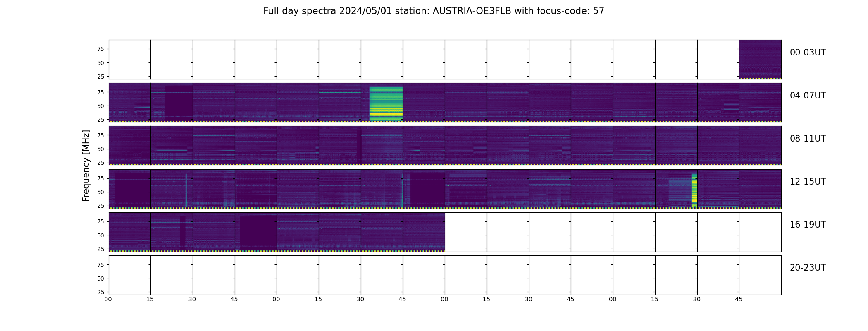
Task: Click the 50 tick label of the 08-11UT row
Action: coord(100,149)
